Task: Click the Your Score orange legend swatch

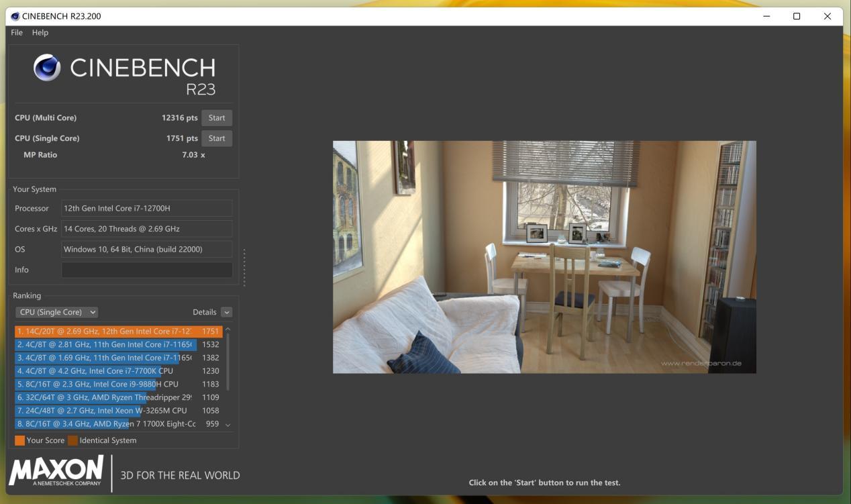Action: coord(20,440)
